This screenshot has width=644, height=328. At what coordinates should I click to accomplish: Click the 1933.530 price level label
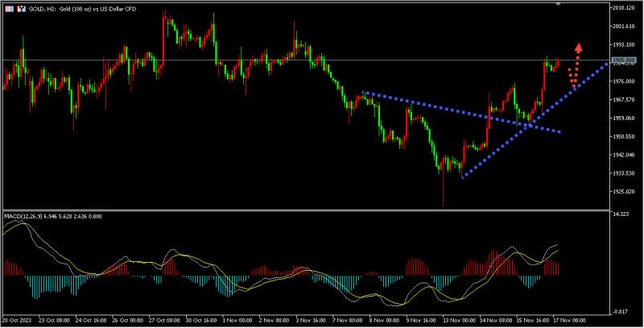tap(623, 173)
